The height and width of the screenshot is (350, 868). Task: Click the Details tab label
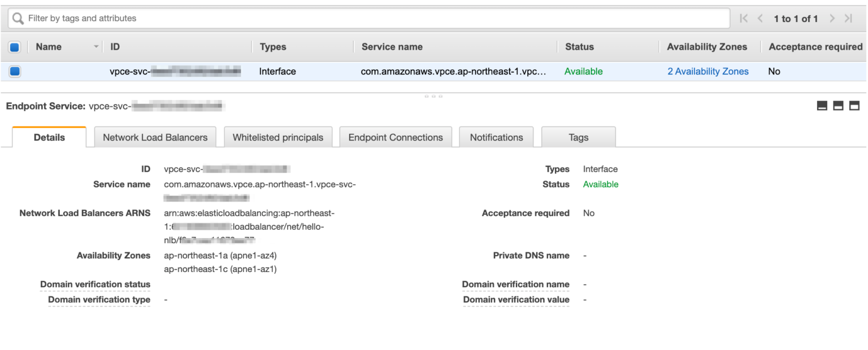[x=49, y=137]
